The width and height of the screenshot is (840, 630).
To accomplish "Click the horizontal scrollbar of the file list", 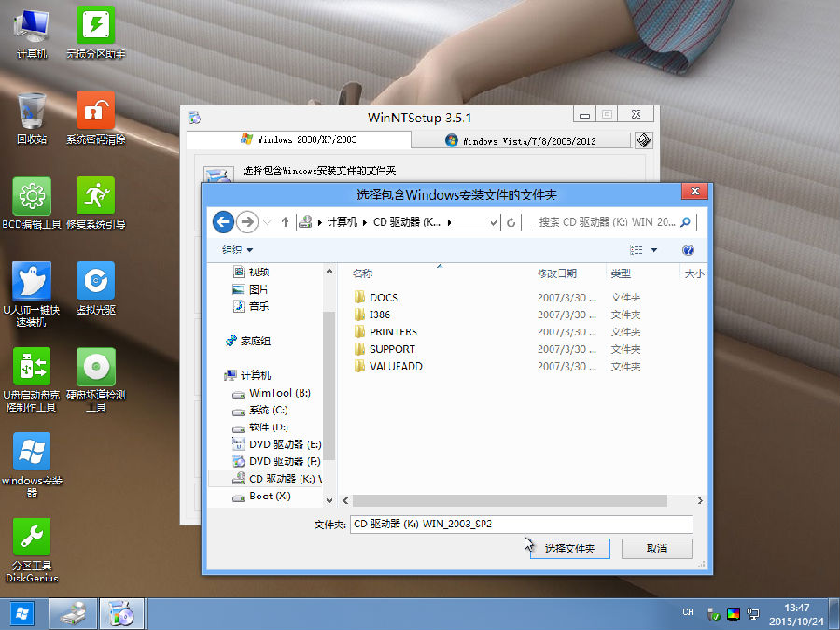I will point(510,501).
